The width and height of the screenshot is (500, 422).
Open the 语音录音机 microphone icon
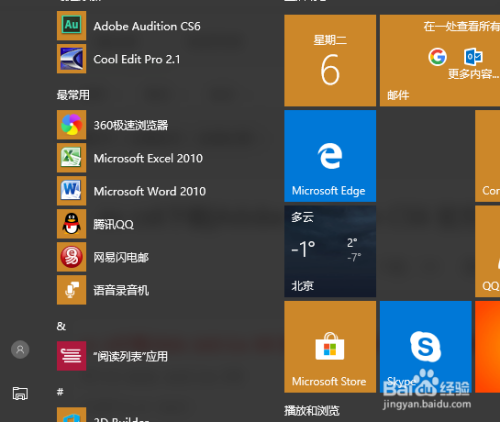tap(71, 290)
